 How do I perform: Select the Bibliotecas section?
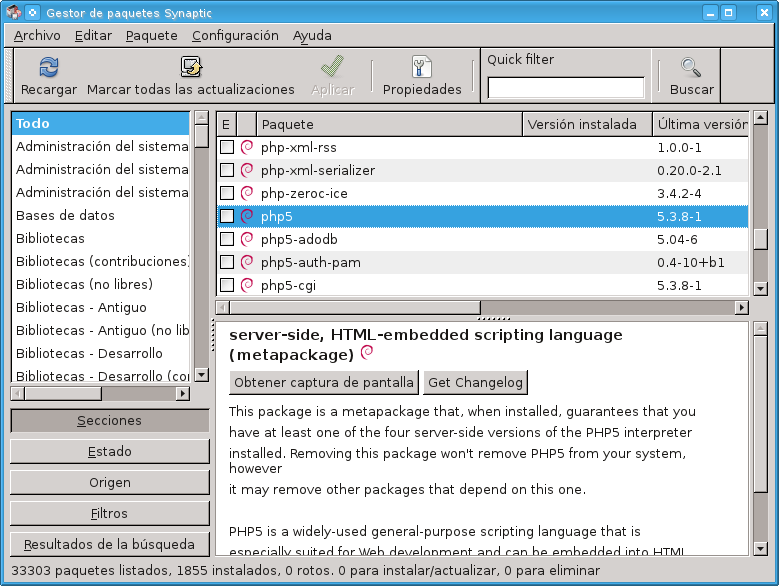(100, 238)
